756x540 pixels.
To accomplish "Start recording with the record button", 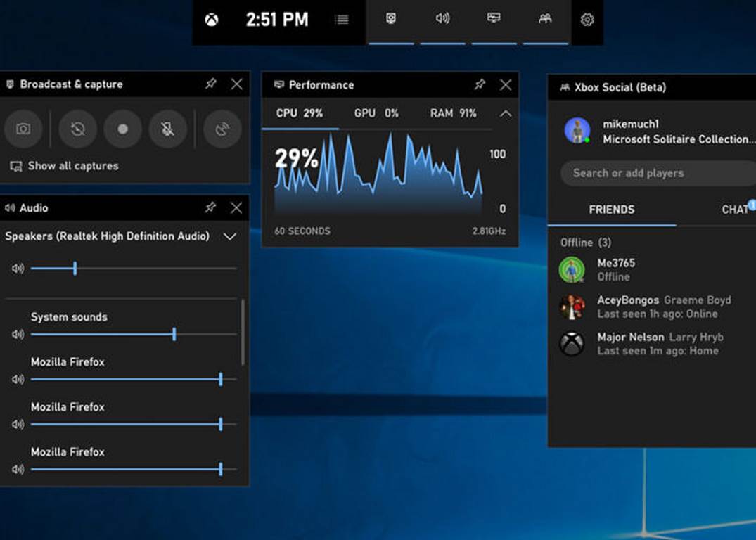I will [123, 129].
